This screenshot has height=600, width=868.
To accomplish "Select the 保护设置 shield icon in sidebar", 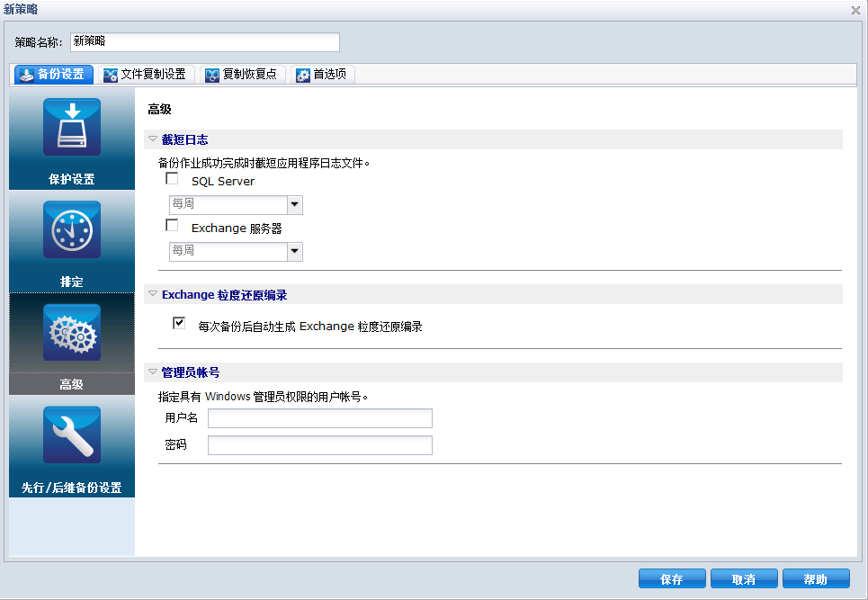I will [71, 127].
